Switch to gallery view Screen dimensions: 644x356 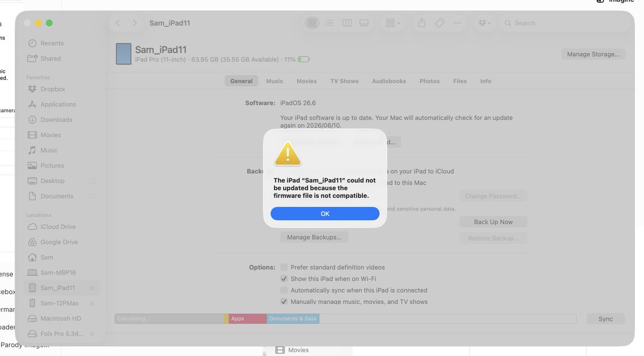(x=364, y=23)
